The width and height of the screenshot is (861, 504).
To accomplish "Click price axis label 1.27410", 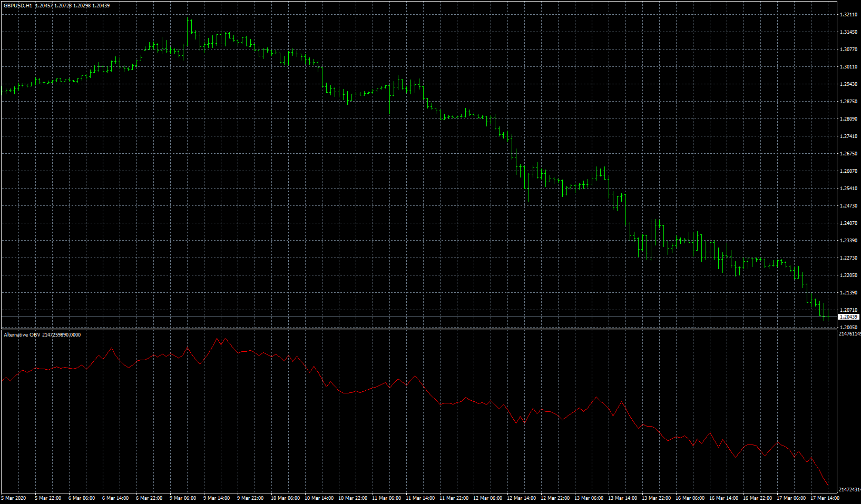I will (848, 136).
